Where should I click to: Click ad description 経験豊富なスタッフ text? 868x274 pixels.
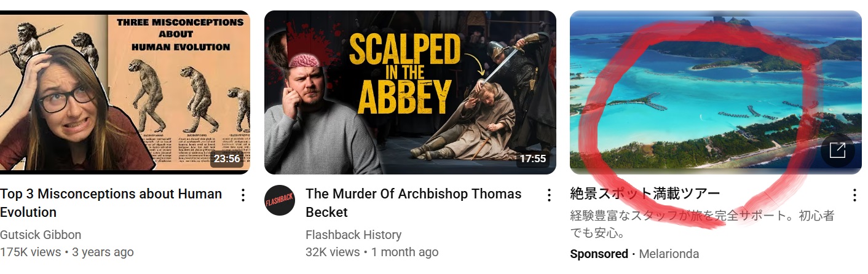point(702,225)
